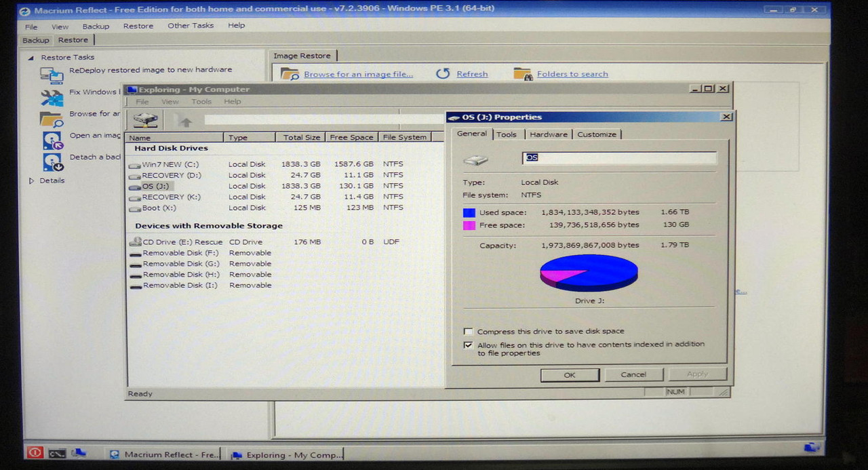Click ReDeploy restored image to new hardware text

click(151, 70)
